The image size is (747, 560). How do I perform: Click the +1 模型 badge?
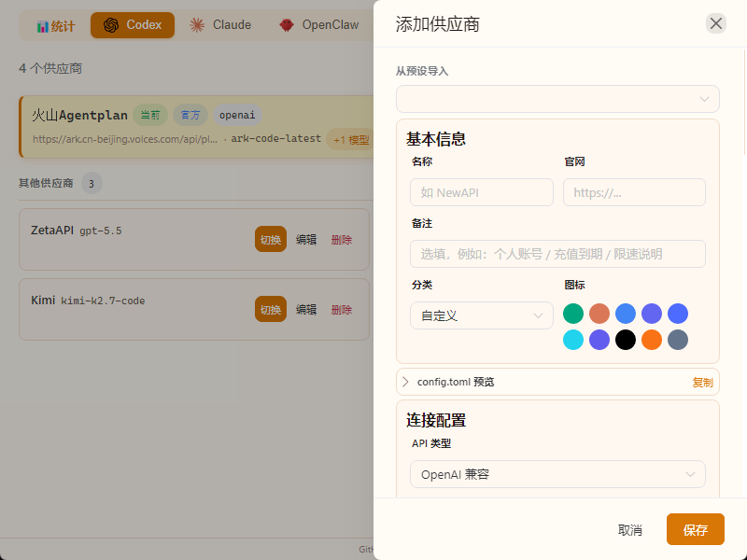pyautogui.click(x=351, y=140)
